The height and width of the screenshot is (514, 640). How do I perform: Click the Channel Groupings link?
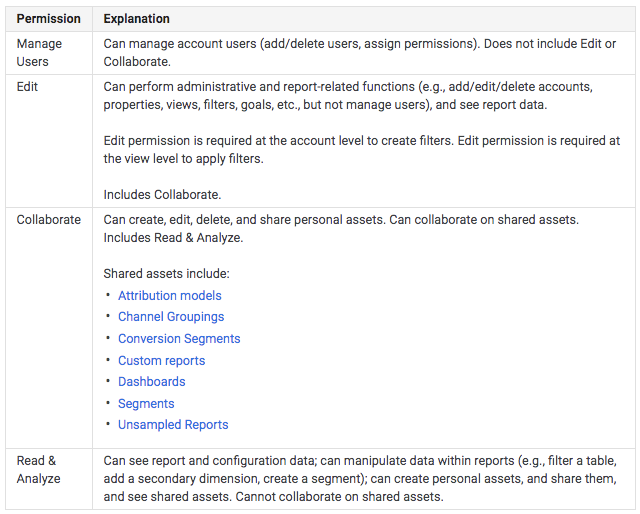(x=171, y=317)
